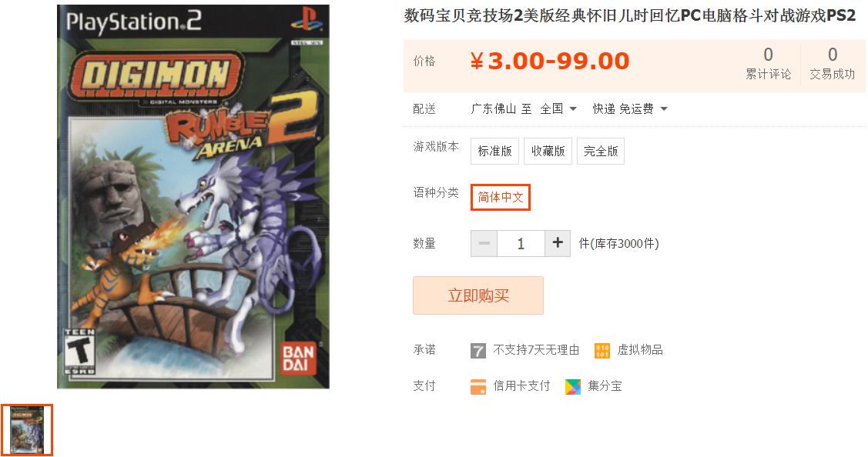This screenshot has height=457, width=868.
Task: Click the colorful 集分宝 icon
Action: (573, 386)
